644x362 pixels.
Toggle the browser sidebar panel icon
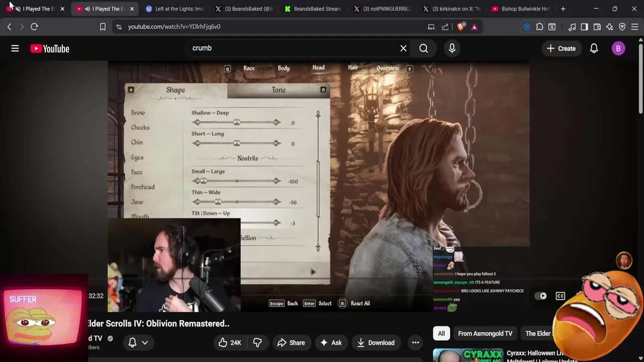click(x=584, y=27)
